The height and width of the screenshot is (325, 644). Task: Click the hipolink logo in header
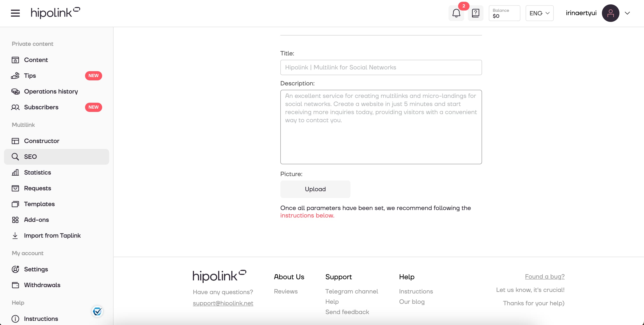click(55, 13)
